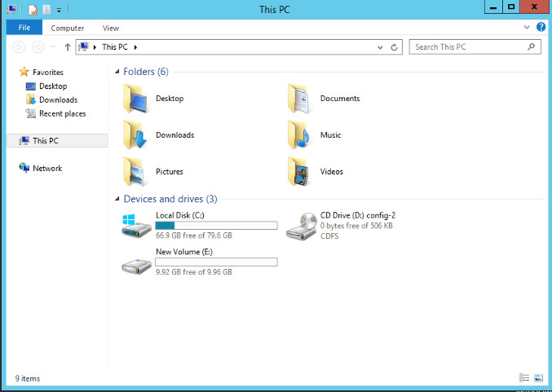552x392 pixels.
Task: Switch to Details view icon in status bar
Action: tap(524, 378)
